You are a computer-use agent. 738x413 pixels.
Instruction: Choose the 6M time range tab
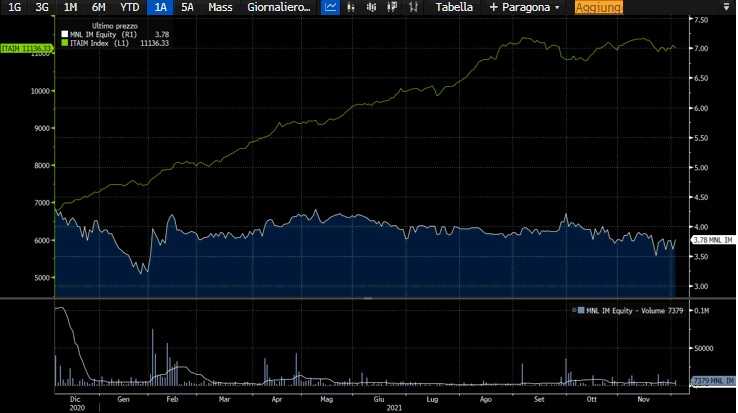[x=98, y=8]
